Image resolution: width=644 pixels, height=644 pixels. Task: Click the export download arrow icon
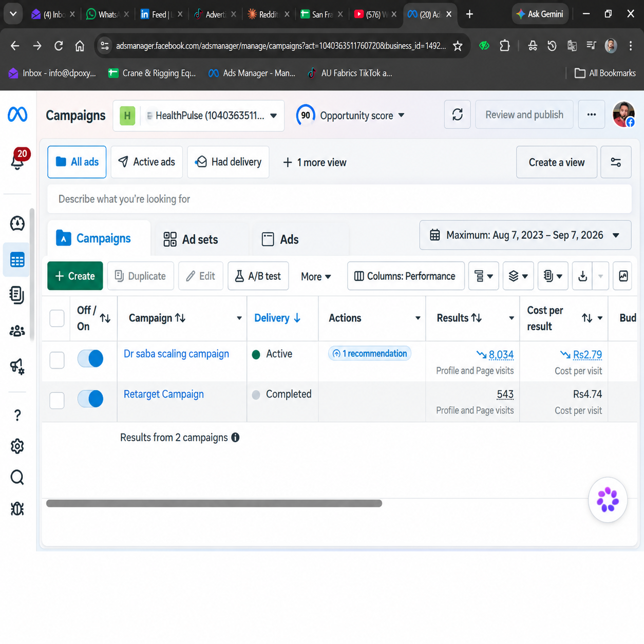tap(582, 276)
